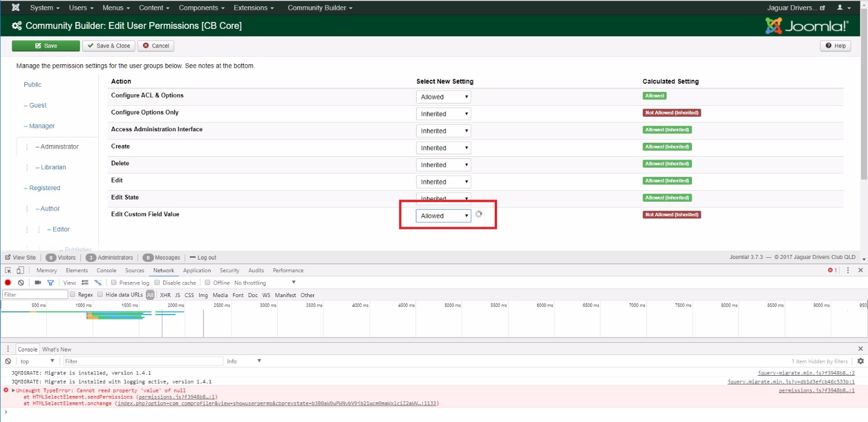Open the console drawer three-dot menu
The height and width of the screenshot is (422, 868).
tap(8, 349)
